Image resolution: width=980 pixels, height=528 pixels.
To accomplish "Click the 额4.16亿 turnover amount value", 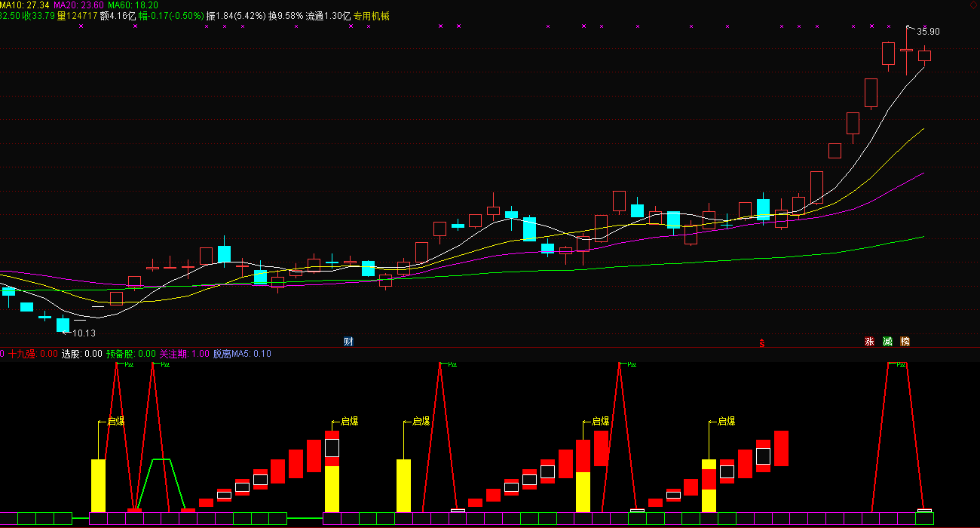I will point(118,16).
